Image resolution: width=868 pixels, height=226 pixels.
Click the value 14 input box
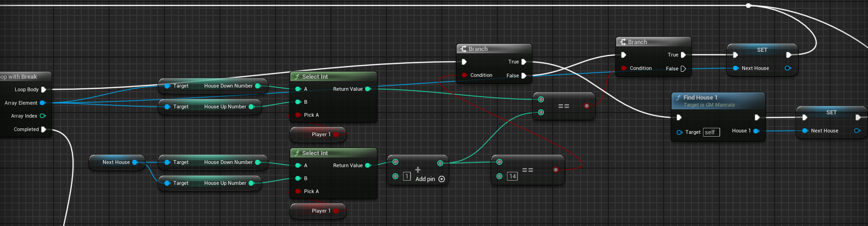click(x=512, y=176)
